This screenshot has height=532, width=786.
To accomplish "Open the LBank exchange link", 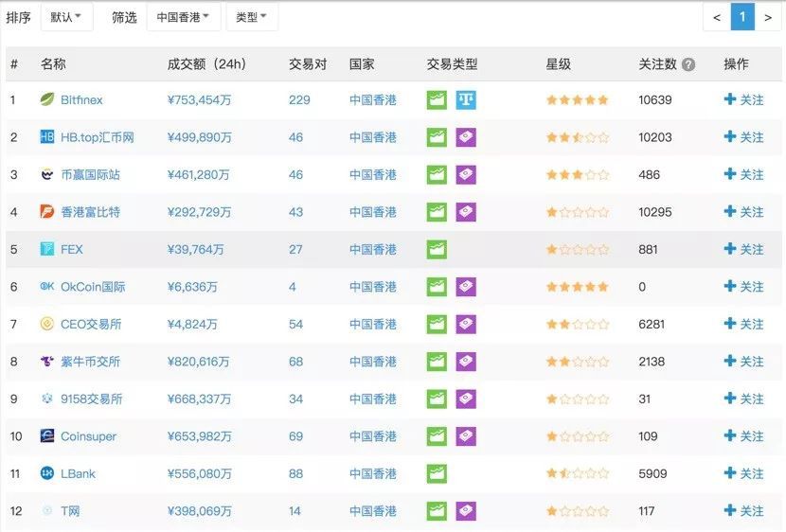I will pyautogui.click(x=78, y=474).
